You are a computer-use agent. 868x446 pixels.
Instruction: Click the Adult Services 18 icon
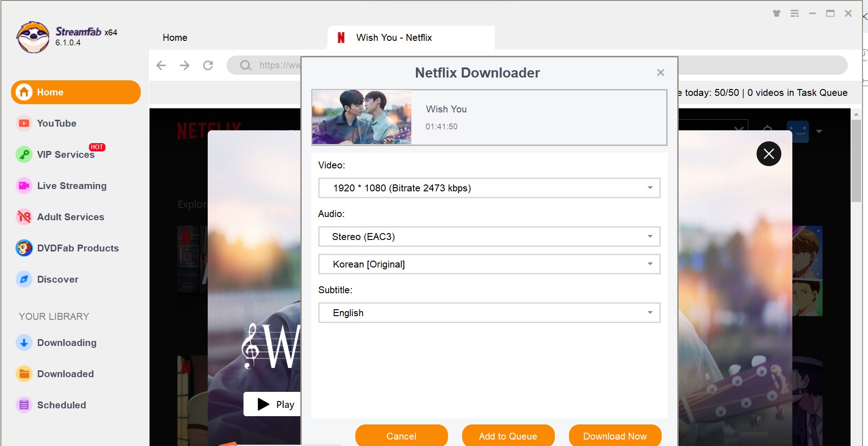point(24,217)
